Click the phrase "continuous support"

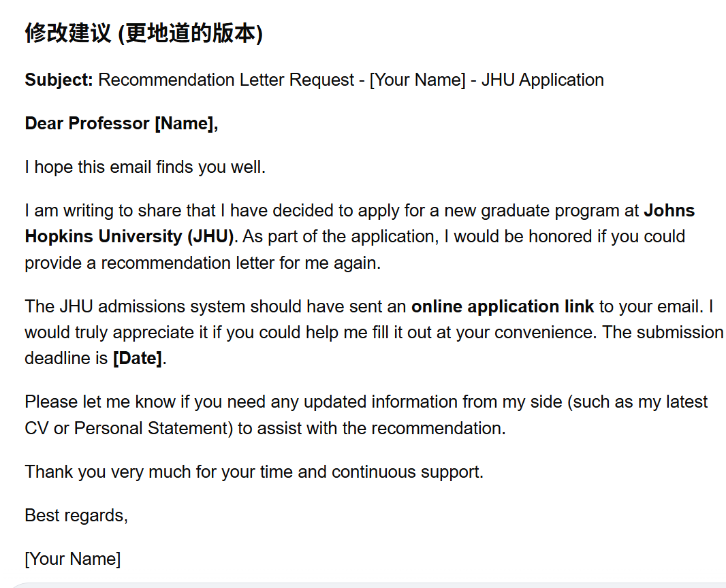pyautogui.click(x=406, y=472)
